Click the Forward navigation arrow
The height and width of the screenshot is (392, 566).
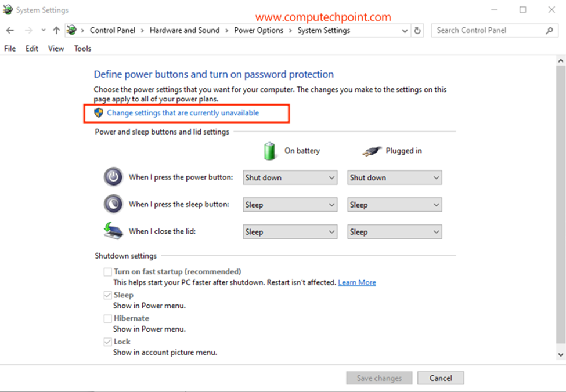28,31
